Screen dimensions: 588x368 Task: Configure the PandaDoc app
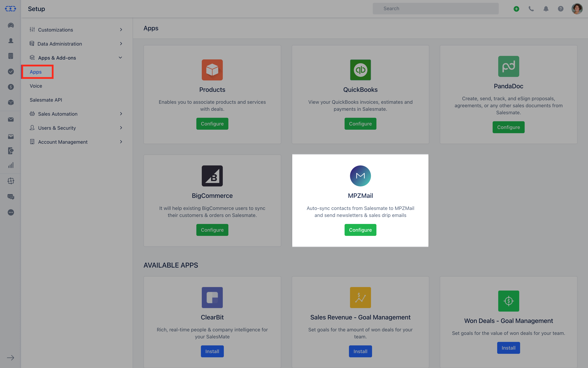point(509,127)
